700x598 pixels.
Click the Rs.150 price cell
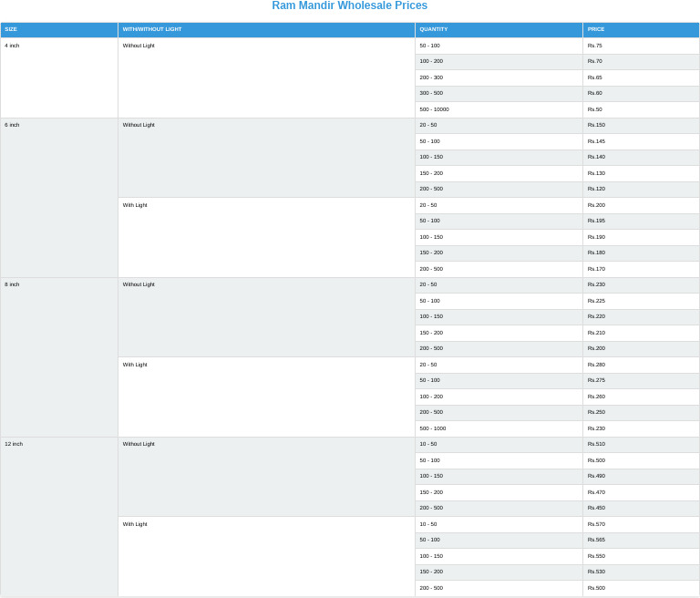click(641, 126)
